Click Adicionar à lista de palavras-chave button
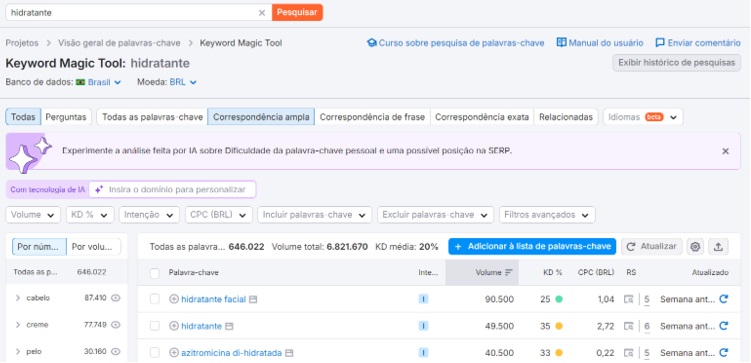The image size is (751, 363). click(x=532, y=247)
